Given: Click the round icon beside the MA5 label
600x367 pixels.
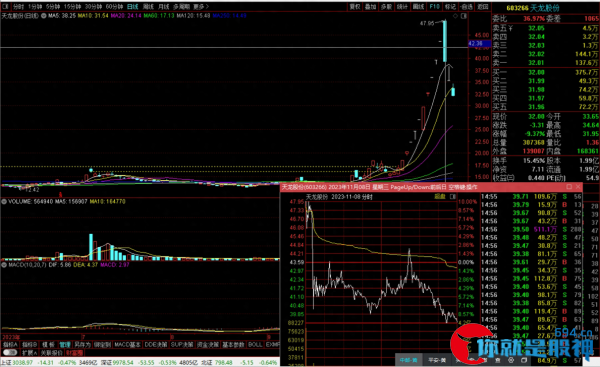Looking at the screenshot, I should coord(44,16).
